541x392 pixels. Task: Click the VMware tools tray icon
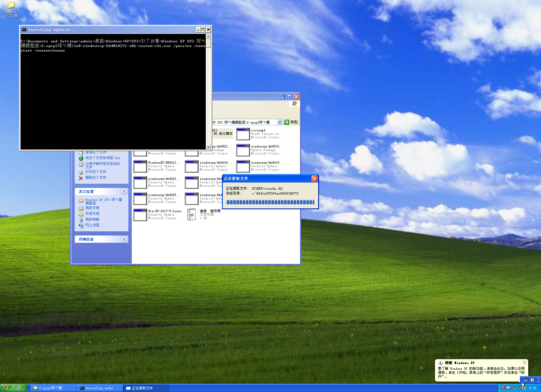tap(508, 388)
